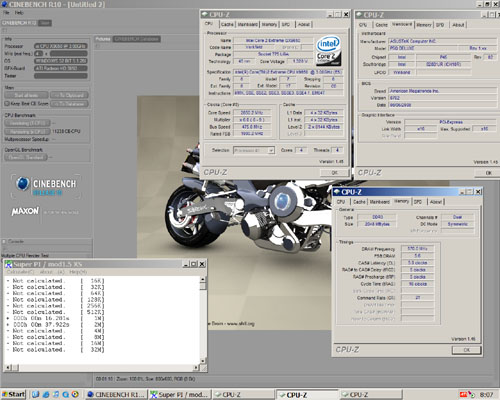The image size is (500, 400).
Task: Click the CINEBENCH logo in the left panel
Action: [x=46, y=187]
